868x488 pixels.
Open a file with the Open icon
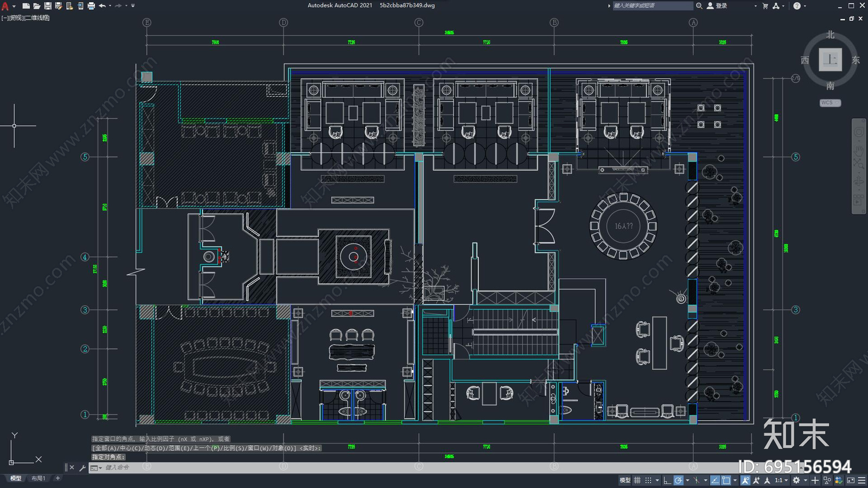coord(37,6)
